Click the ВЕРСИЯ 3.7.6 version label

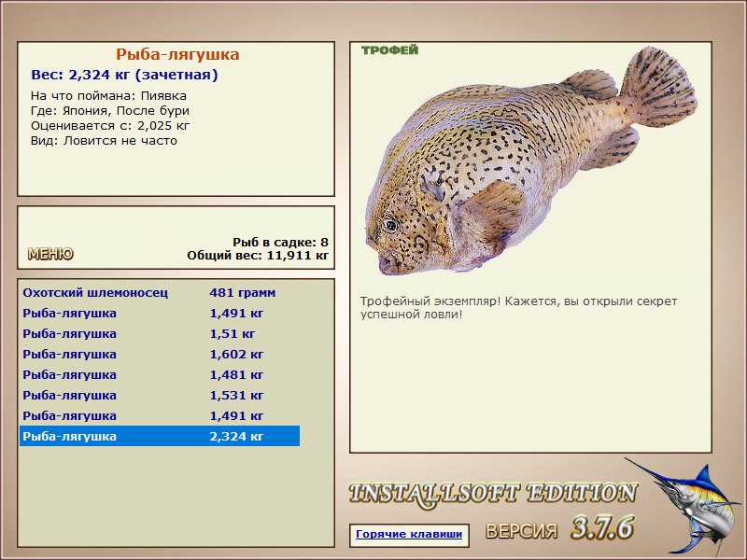point(560,528)
